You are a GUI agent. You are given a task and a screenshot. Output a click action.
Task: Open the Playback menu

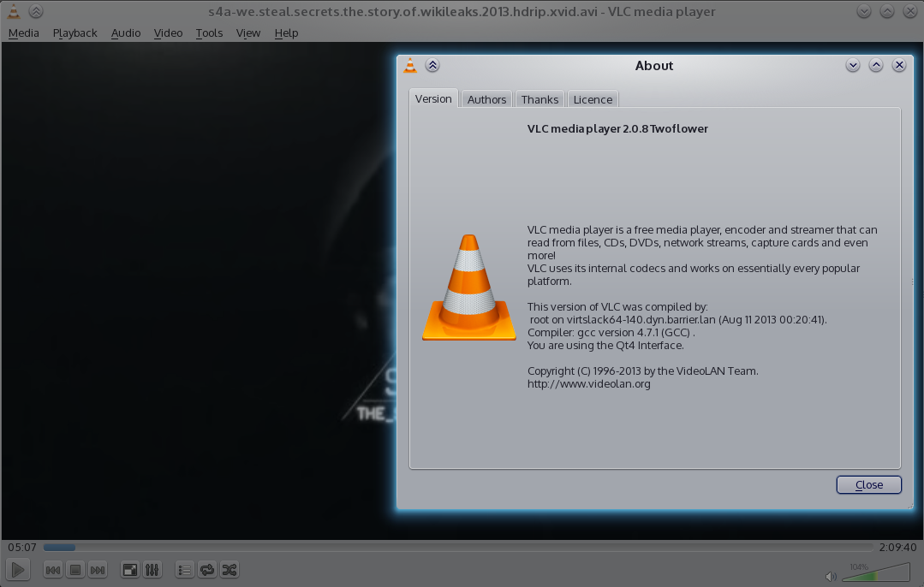coord(75,33)
